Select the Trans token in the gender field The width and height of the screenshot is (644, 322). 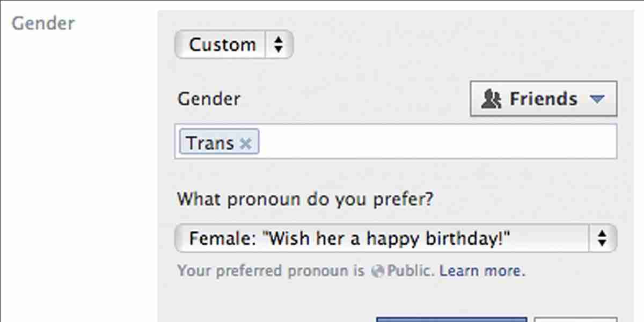pos(209,143)
